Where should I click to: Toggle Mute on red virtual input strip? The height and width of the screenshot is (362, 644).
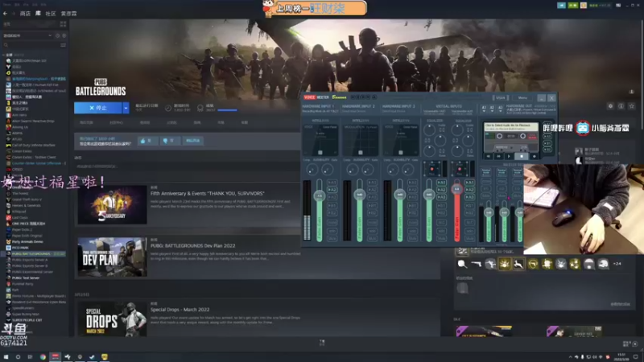(469, 238)
